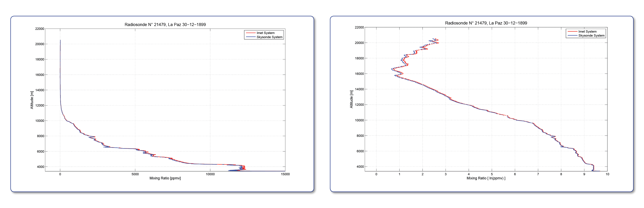Click red Imet System swatch in ln(ppmv) legend
644x208 pixels.
572,31
